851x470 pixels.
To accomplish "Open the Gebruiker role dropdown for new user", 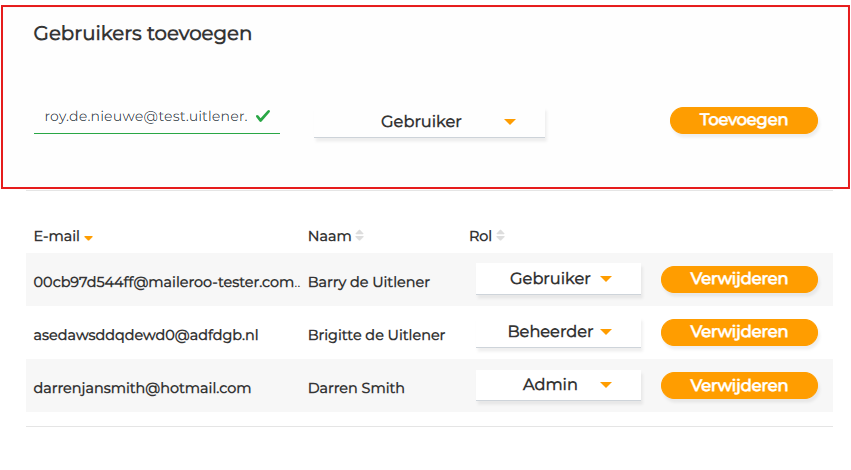I will 429,122.
